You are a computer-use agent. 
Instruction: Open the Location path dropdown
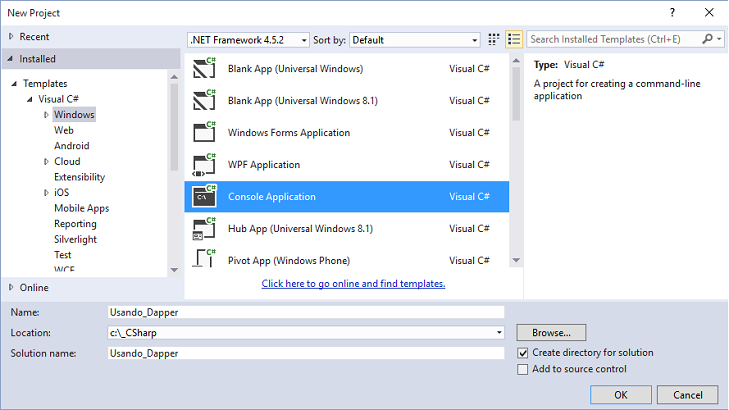click(x=499, y=332)
